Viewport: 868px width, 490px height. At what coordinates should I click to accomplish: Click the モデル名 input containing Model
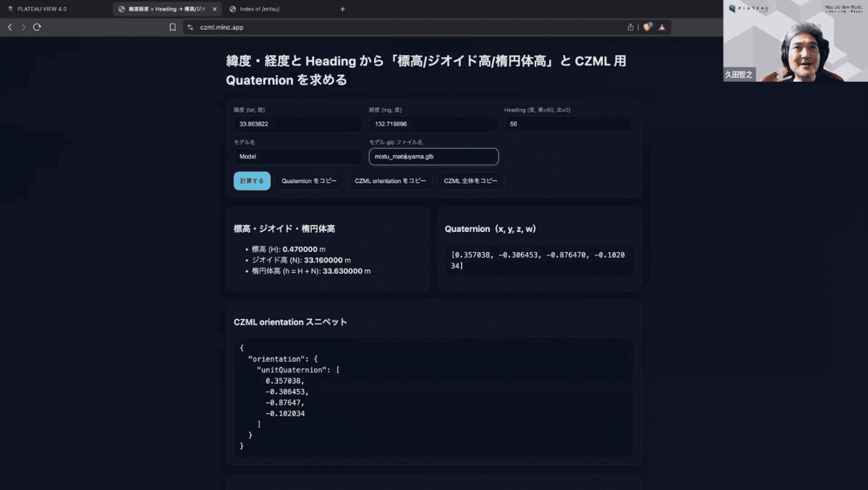click(298, 156)
